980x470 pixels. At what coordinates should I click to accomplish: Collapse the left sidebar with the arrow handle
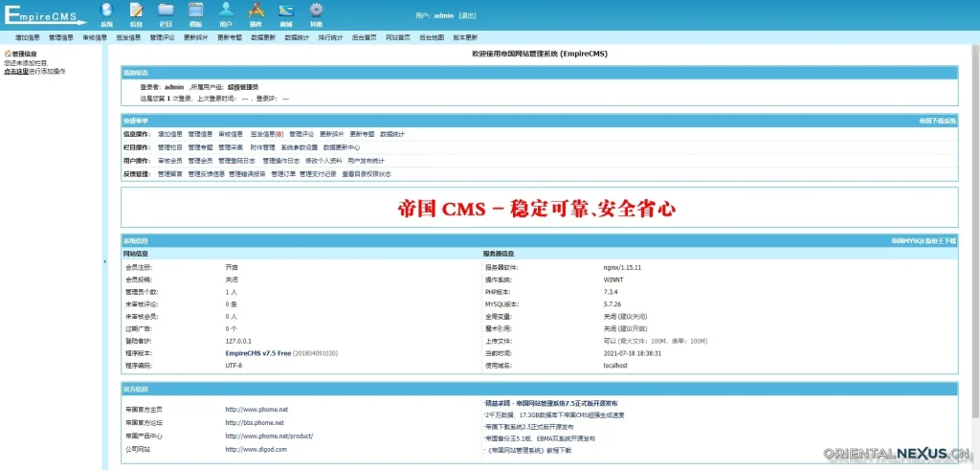click(104, 261)
